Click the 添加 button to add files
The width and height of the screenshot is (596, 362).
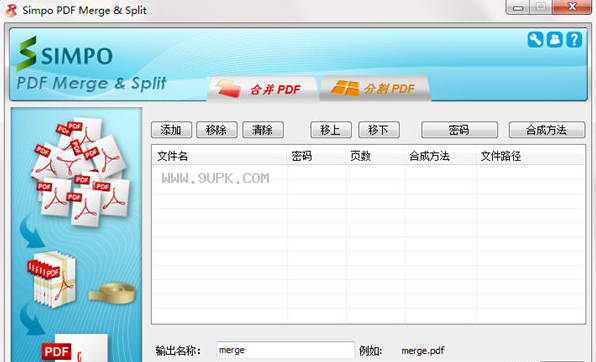(x=171, y=130)
